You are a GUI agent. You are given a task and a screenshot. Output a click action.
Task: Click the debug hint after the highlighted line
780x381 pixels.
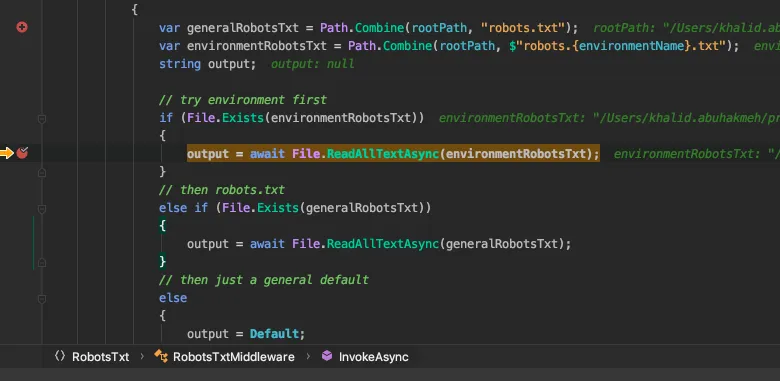point(697,154)
